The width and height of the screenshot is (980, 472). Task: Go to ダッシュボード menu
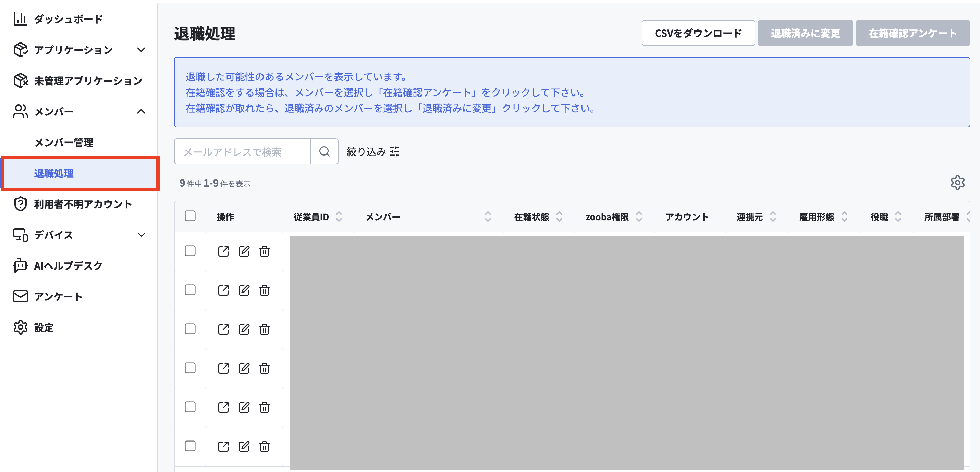[x=69, y=19]
